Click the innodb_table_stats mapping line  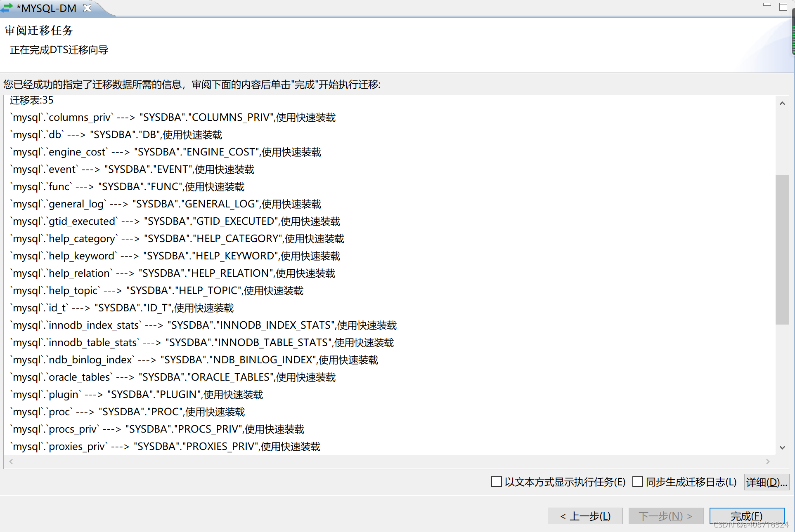(x=202, y=343)
